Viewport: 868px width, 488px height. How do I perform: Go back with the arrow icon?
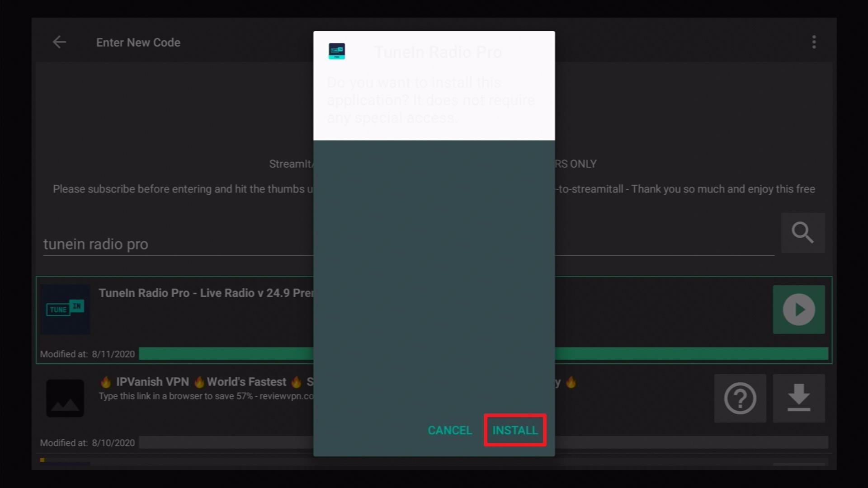(x=59, y=42)
